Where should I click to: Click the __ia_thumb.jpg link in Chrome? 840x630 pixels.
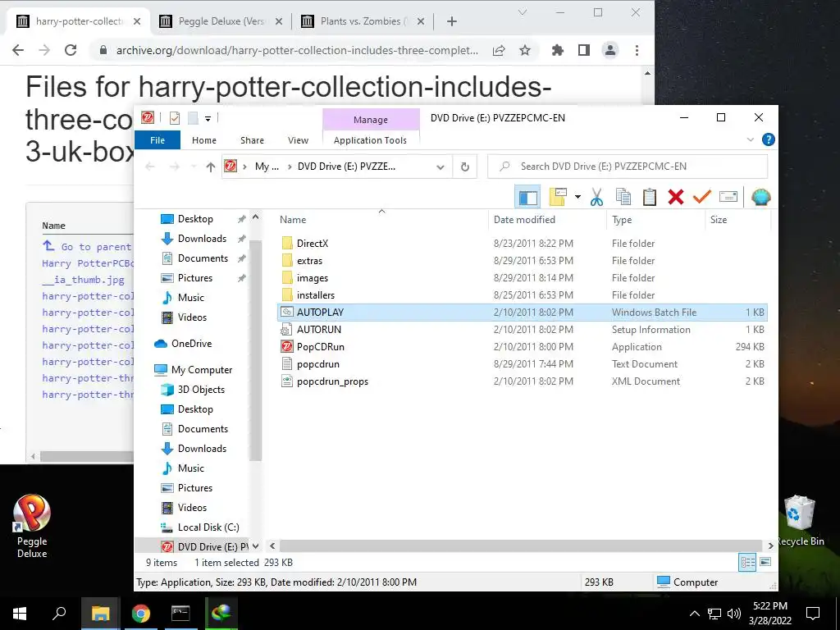pos(83,280)
